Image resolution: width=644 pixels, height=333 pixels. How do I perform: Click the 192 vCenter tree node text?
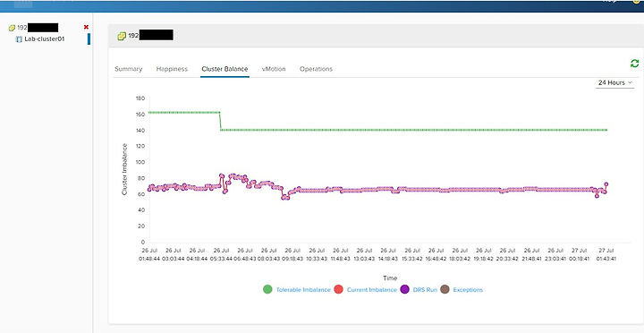[22, 28]
